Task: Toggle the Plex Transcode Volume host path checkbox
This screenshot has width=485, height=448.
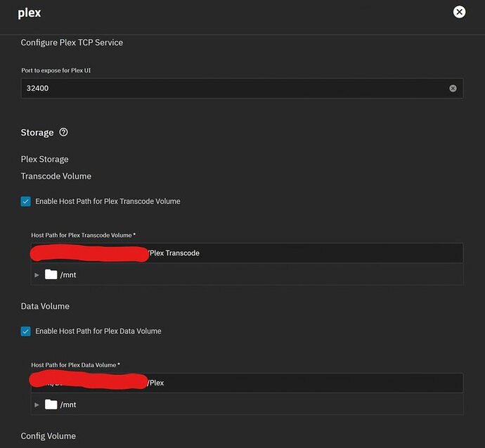Action: pyautogui.click(x=26, y=202)
